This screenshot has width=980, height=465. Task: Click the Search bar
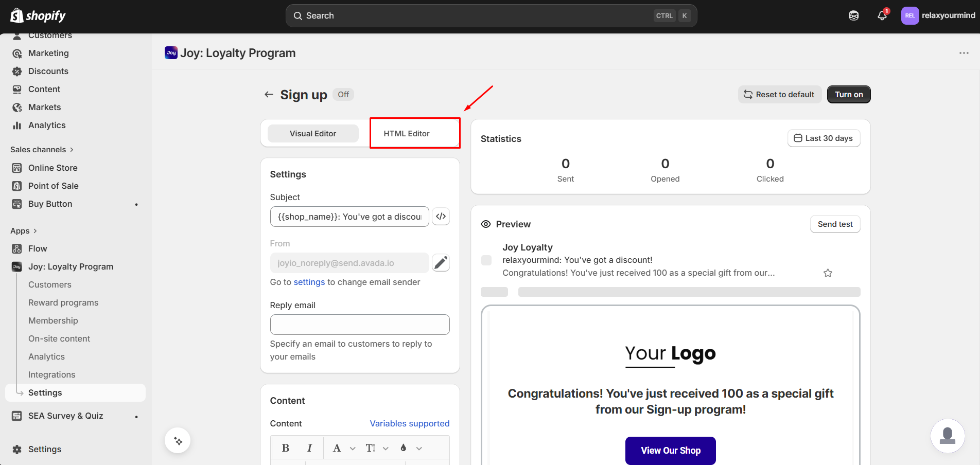(x=491, y=16)
